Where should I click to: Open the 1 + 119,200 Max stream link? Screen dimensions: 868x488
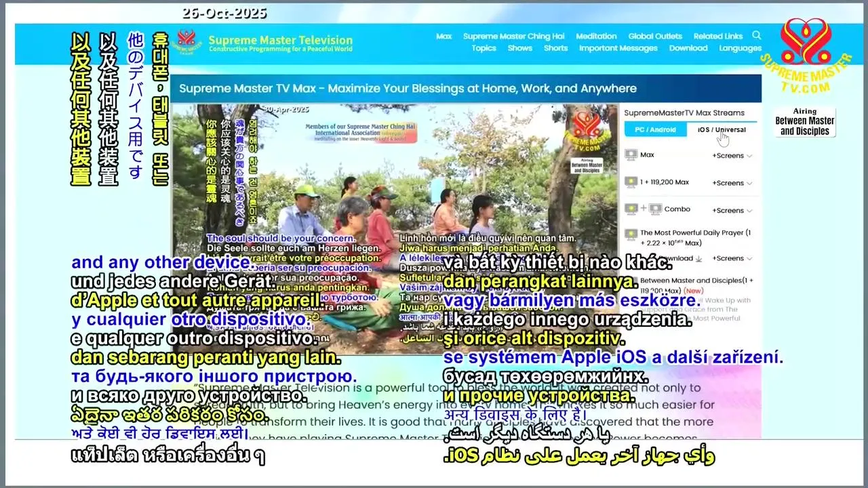pyautogui.click(x=665, y=182)
